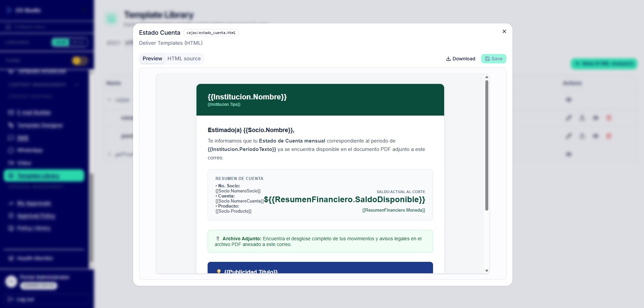Click the preview scrollbar up arrow
644x308 pixels.
[487, 77]
